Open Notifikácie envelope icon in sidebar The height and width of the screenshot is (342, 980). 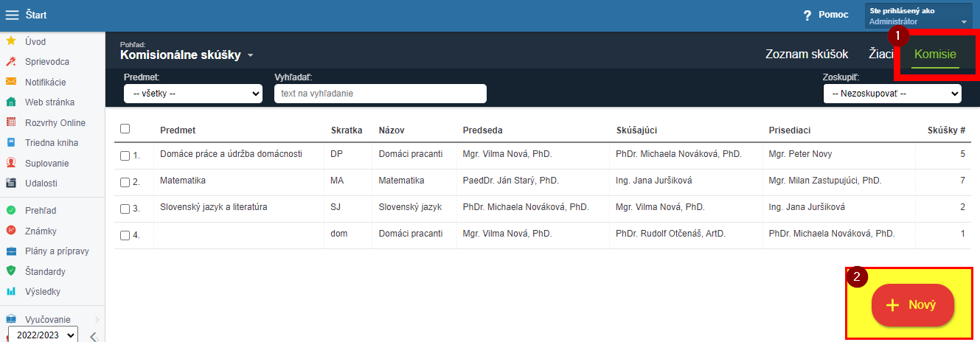(x=11, y=82)
